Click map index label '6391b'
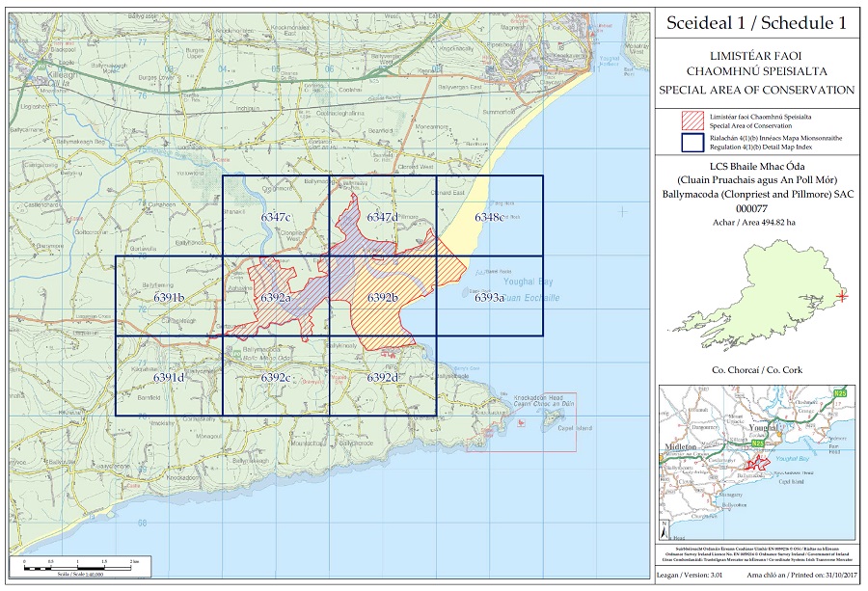This screenshot has width=868, height=591. coord(169,298)
